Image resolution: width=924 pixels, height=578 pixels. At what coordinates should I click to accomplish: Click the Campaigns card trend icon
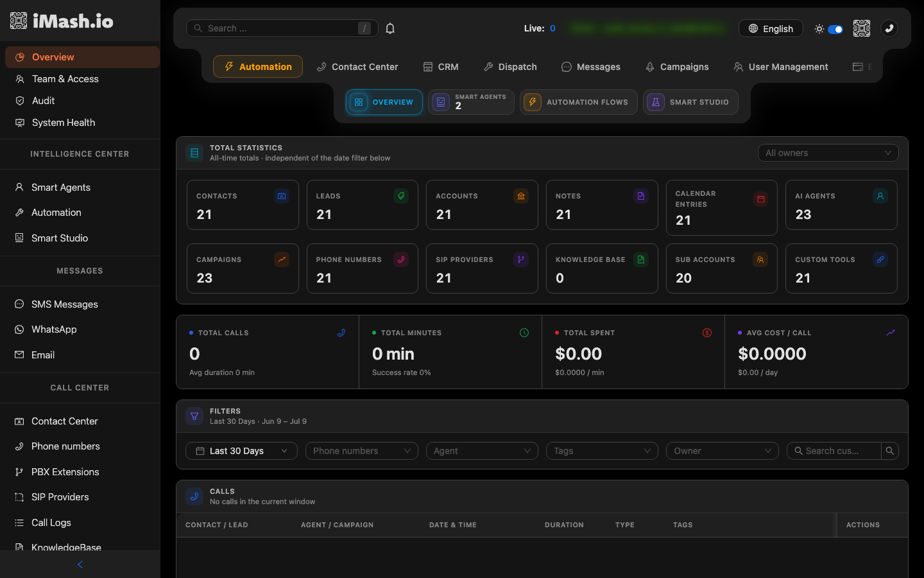click(282, 259)
